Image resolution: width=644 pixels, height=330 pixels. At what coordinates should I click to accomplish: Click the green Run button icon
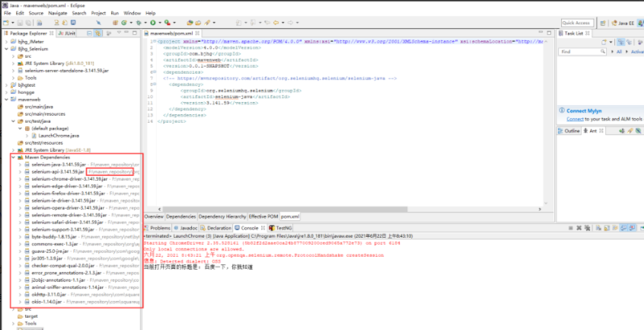(x=153, y=23)
